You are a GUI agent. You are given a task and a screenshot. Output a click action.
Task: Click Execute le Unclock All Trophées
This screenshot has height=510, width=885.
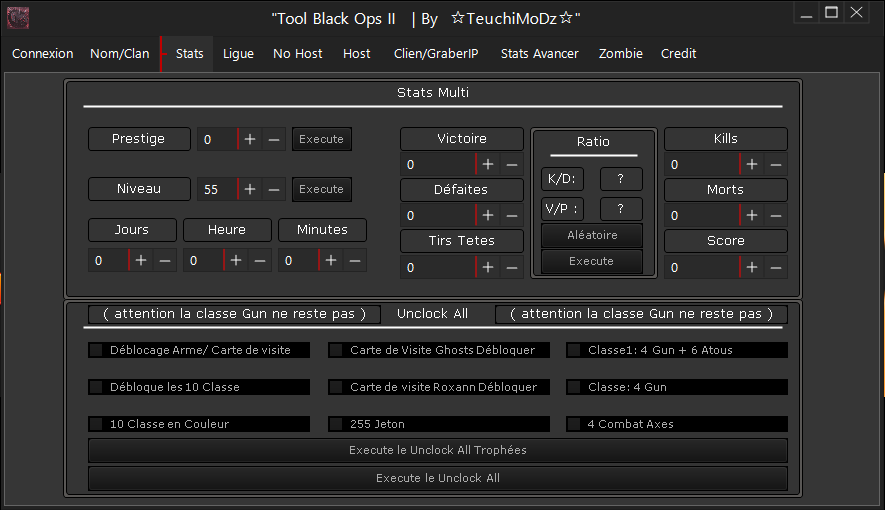point(437,450)
